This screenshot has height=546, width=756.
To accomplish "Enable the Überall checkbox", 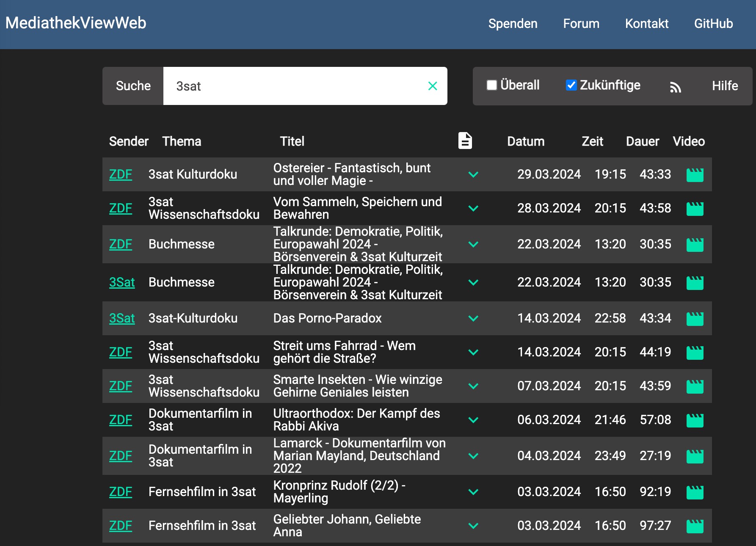I will click(491, 85).
